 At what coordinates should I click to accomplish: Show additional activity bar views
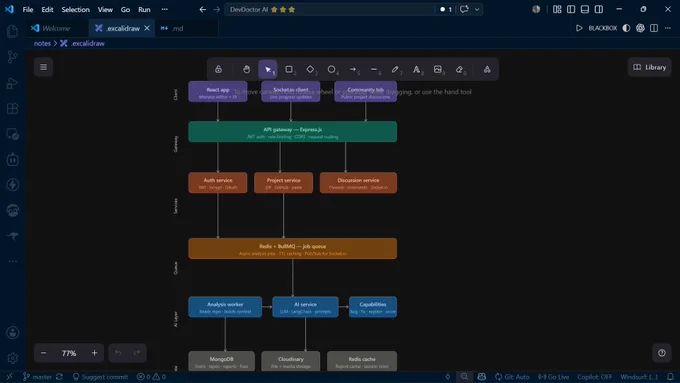click(x=13, y=262)
